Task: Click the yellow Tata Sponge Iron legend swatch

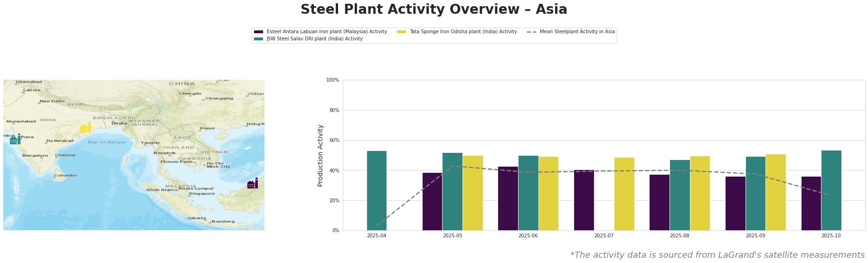Action: click(x=402, y=32)
